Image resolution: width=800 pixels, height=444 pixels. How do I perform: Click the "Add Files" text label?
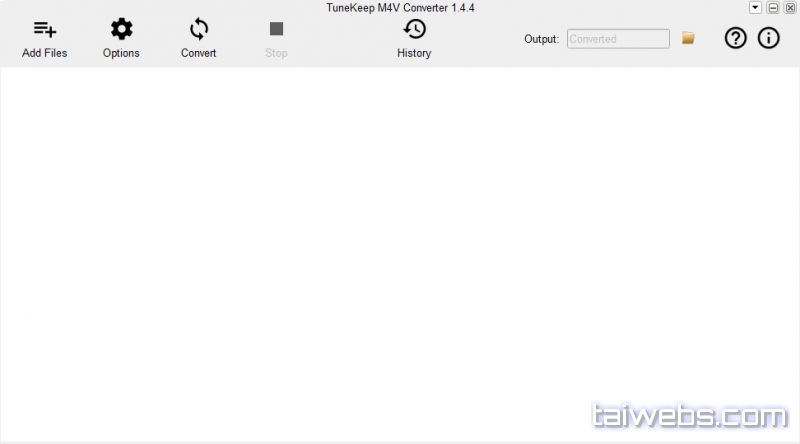pyautogui.click(x=45, y=53)
